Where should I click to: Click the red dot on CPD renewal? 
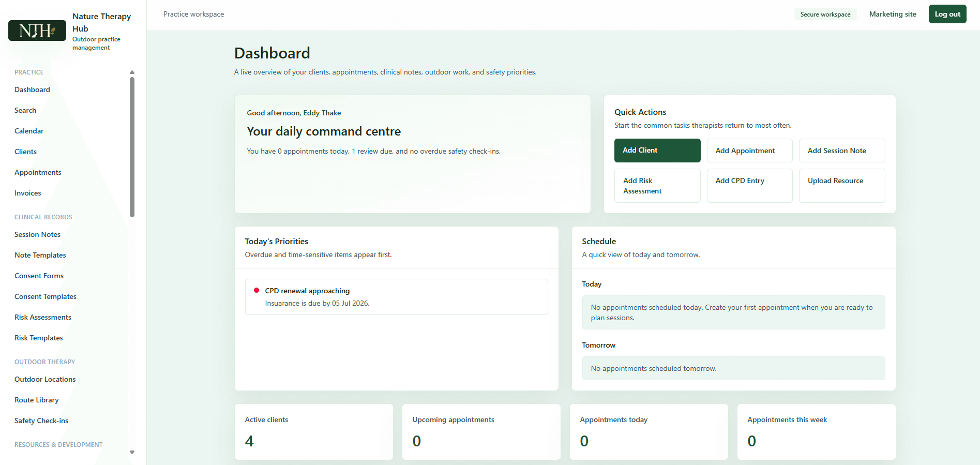256,290
